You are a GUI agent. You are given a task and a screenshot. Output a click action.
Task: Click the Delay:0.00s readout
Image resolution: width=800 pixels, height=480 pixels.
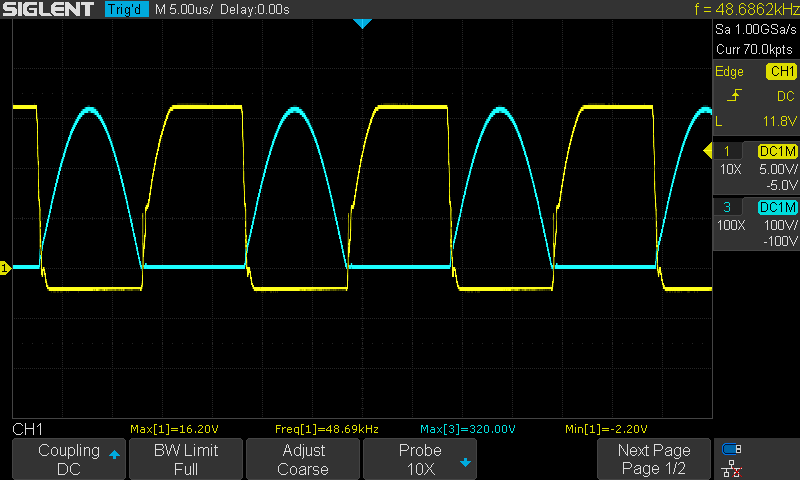[255, 9]
